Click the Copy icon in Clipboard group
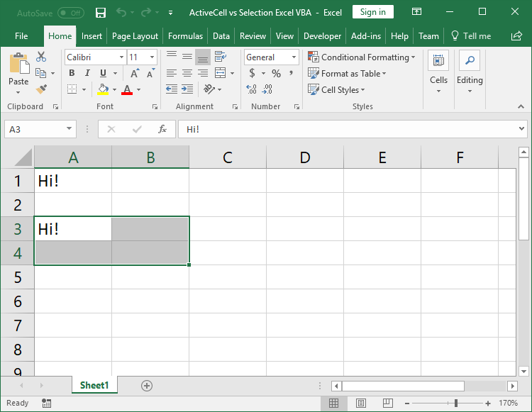The width and height of the screenshot is (532, 412). point(40,73)
